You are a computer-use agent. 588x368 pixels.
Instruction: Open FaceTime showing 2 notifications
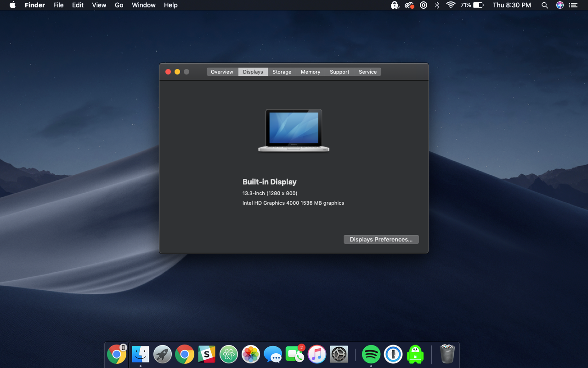coord(295,354)
